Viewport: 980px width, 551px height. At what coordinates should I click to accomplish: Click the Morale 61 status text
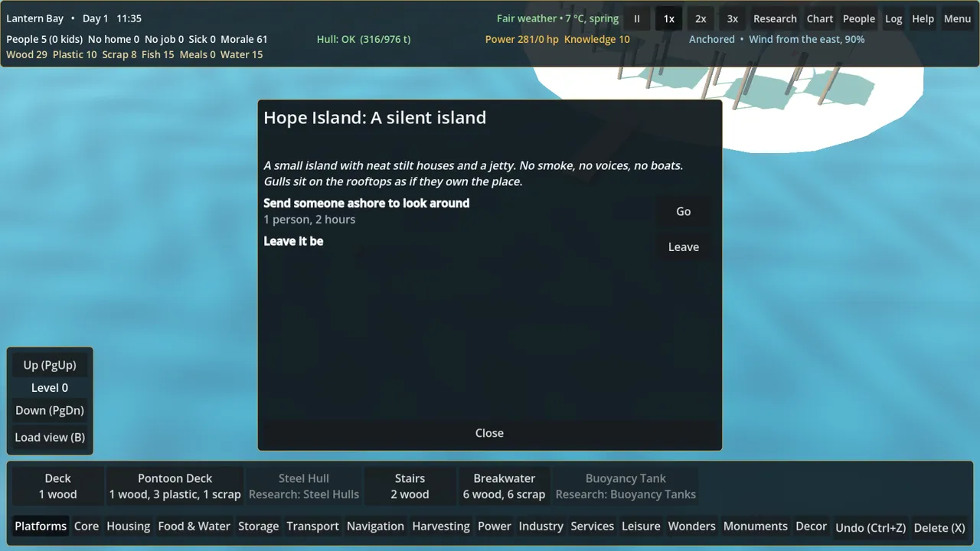[244, 39]
